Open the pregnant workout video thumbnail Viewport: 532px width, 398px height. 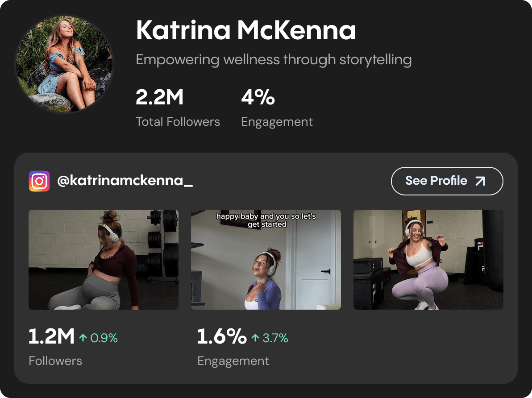(x=104, y=260)
